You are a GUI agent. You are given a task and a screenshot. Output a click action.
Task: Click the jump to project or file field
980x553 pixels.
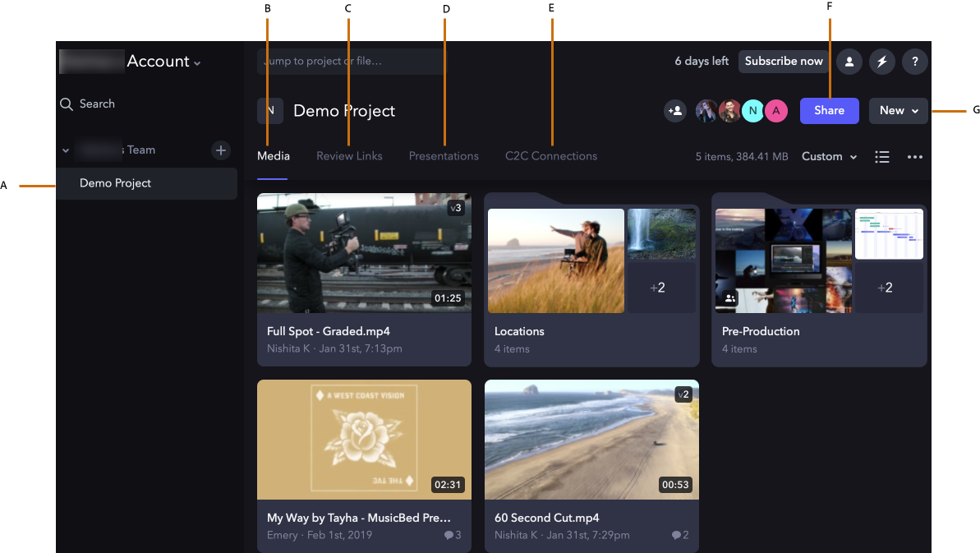point(351,62)
